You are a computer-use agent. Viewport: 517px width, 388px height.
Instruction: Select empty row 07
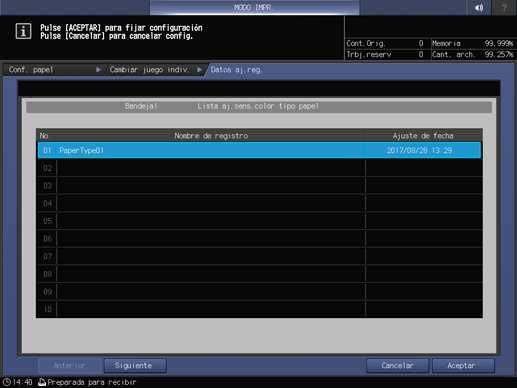259,256
